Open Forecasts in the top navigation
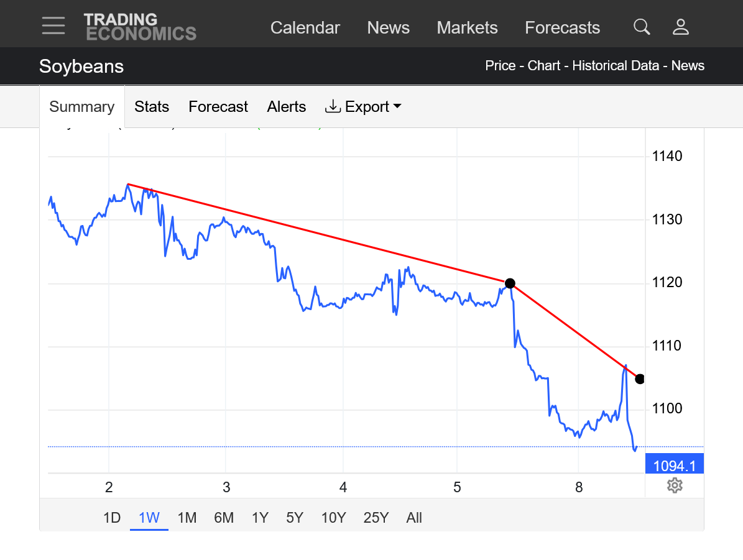The height and width of the screenshot is (560, 743). click(x=563, y=28)
